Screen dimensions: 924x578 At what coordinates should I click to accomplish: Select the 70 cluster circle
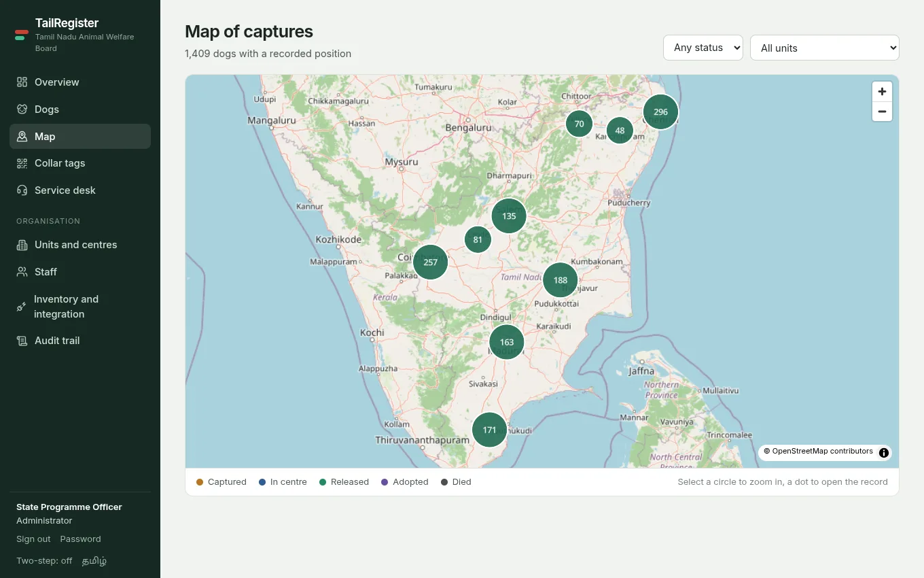tap(579, 124)
